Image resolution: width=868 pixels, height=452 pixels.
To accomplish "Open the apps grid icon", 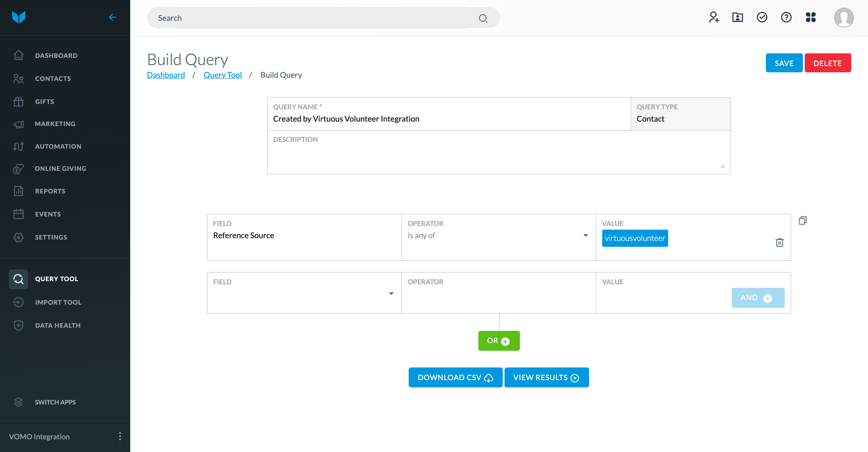I will click(811, 17).
